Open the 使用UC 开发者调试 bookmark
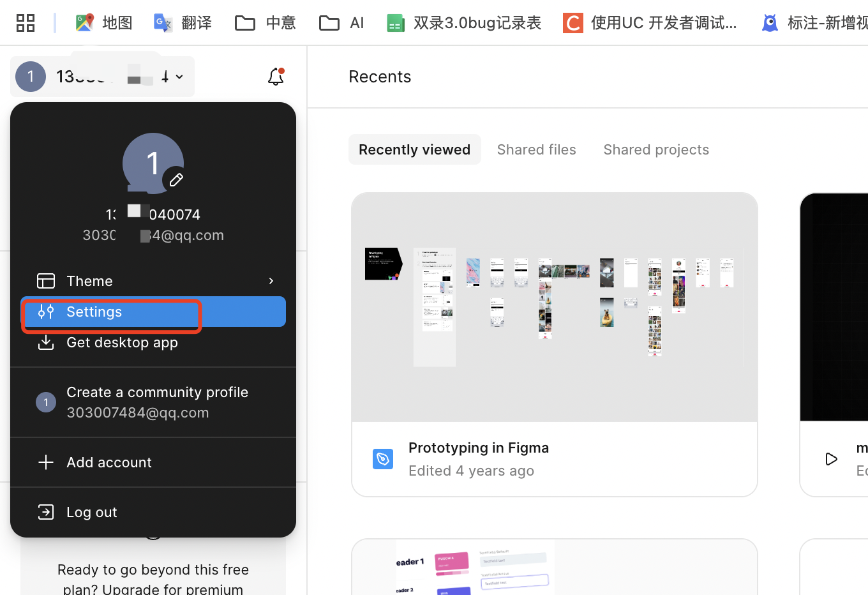Image resolution: width=868 pixels, height=595 pixels. 650,23
